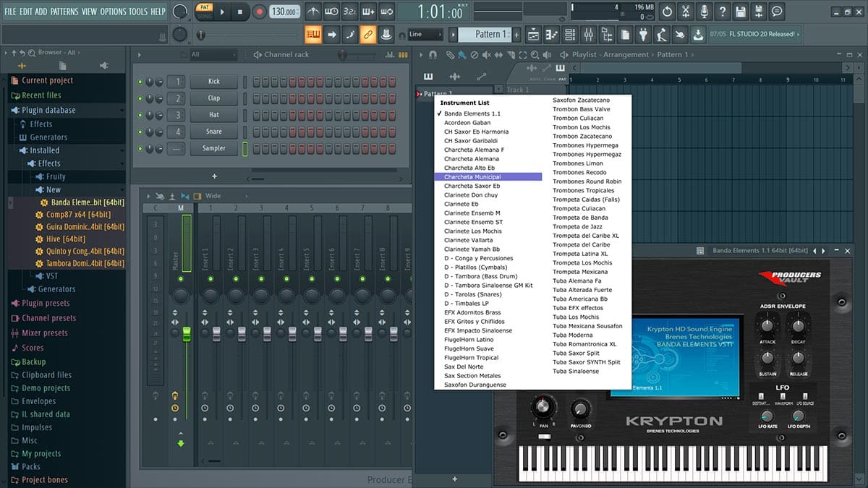This screenshot has height=488, width=868.
Task: Click the Krypton ATTACK knob
Action: (x=767, y=326)
